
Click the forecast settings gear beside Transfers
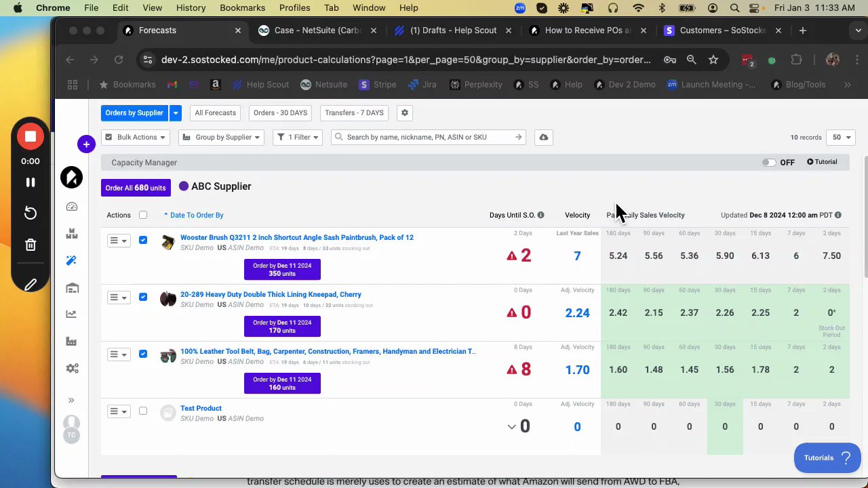pos(405,113)
